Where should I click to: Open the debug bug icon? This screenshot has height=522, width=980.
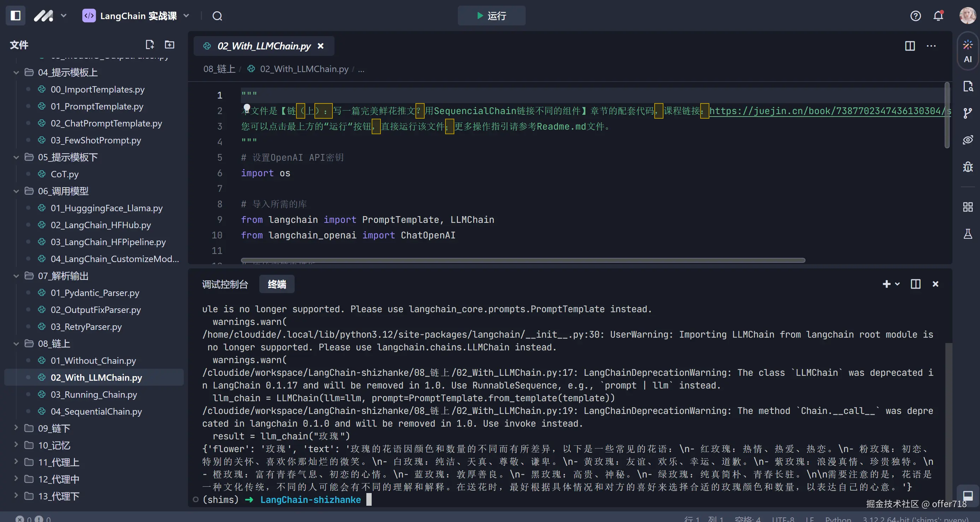tap(967, 167)
